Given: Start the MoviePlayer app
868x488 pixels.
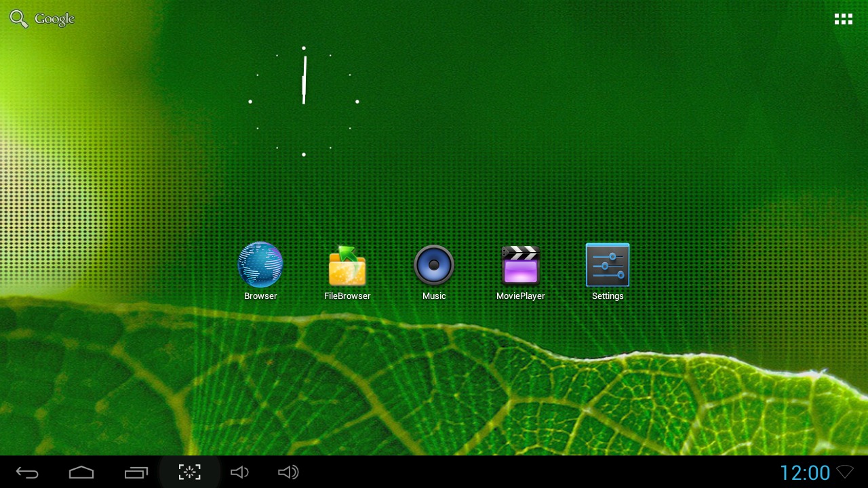Looking at the screenshot, I should [x=521, y=271].
